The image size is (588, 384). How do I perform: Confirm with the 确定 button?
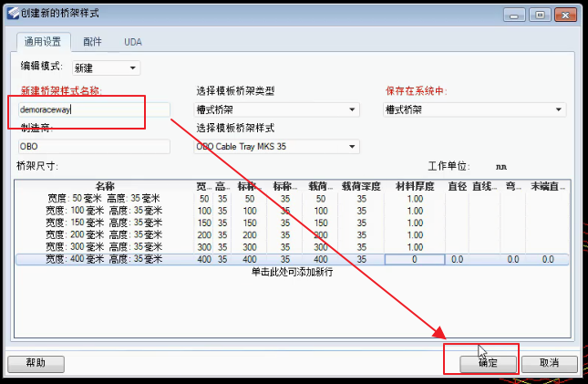tap(488, 364)
